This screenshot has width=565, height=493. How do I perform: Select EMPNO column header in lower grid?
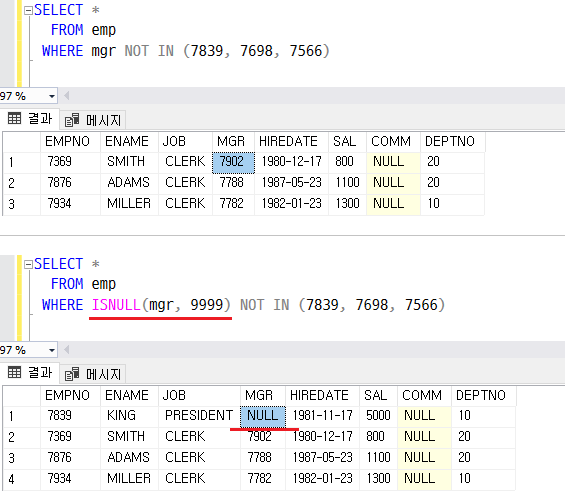pyautogui.click(x=71, y=396)
